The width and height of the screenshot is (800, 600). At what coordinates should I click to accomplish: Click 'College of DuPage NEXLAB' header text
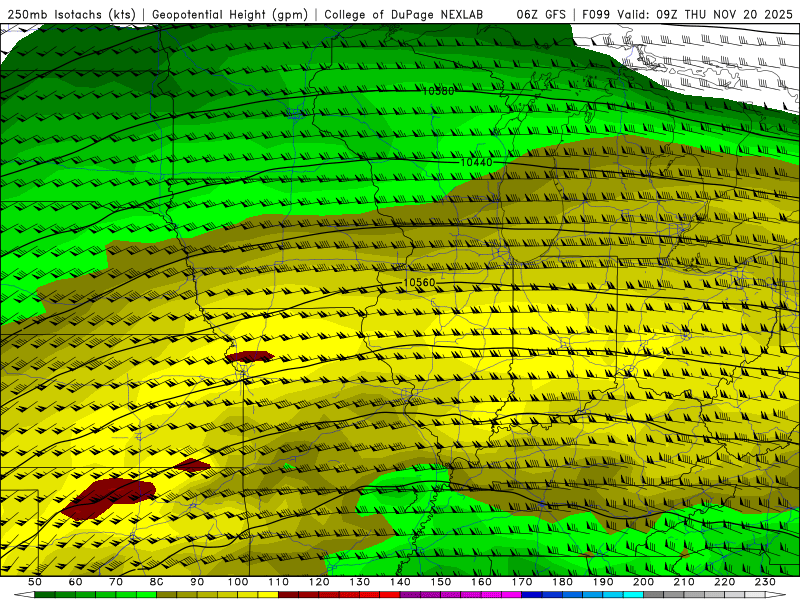click(404, 14)
